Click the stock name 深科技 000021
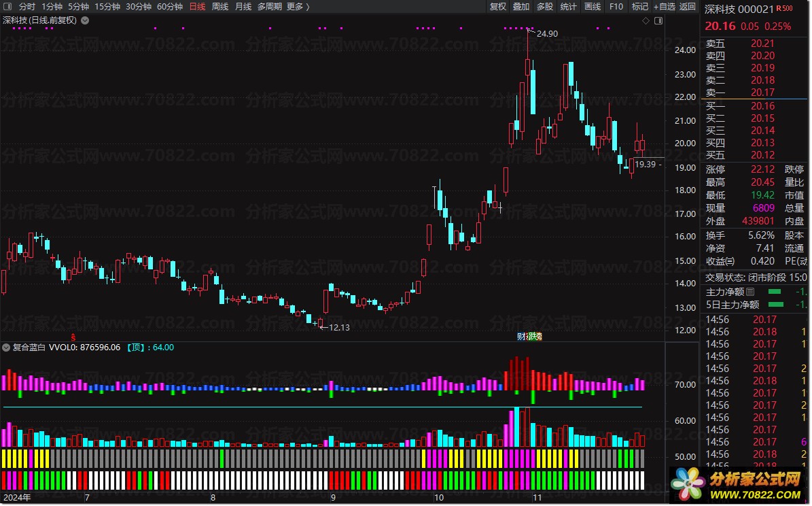 (739, 10)
